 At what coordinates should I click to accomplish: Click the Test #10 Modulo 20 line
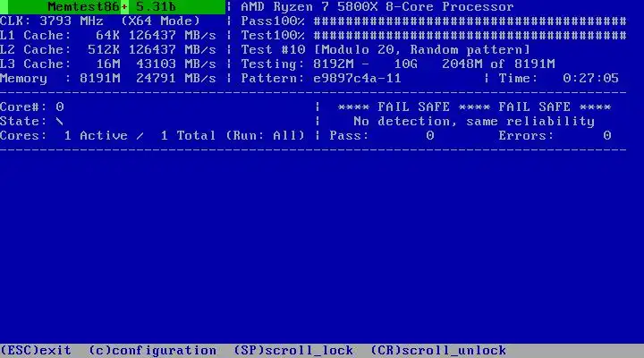tap(386, 50)
